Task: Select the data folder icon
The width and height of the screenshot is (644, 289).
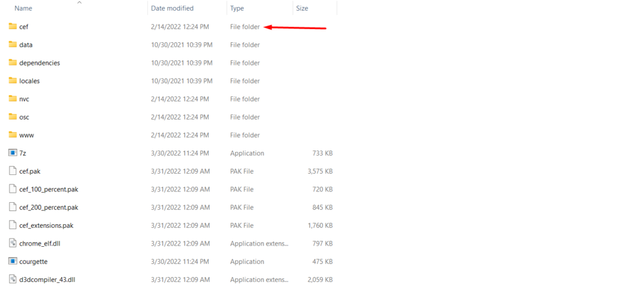Action: click(x=13, y=45)
